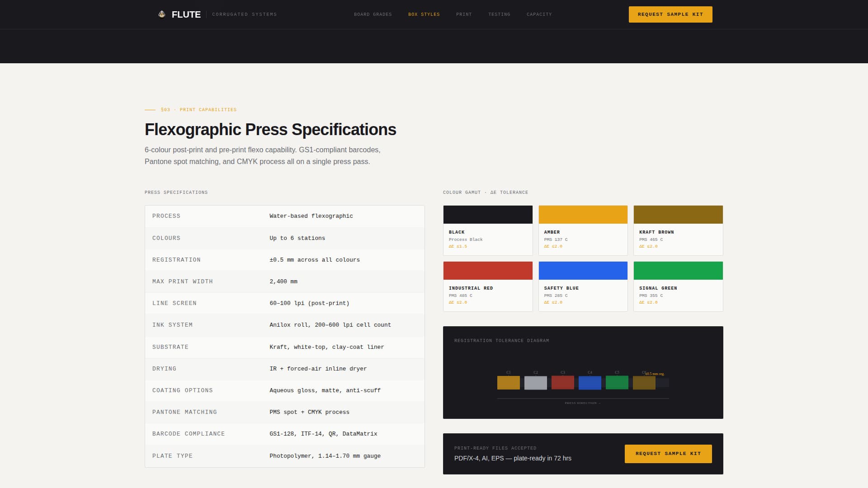Click the C1 amber block in registration diagram
Image resolution: width=868 pixels, height=488 pixels.
click(x=509, y=383)
